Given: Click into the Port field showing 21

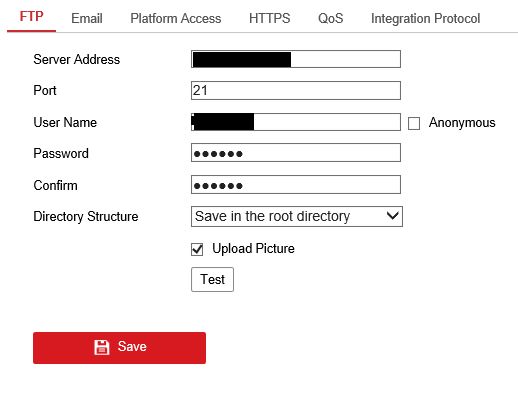Looking at the screenshot, I should [296, 90].
